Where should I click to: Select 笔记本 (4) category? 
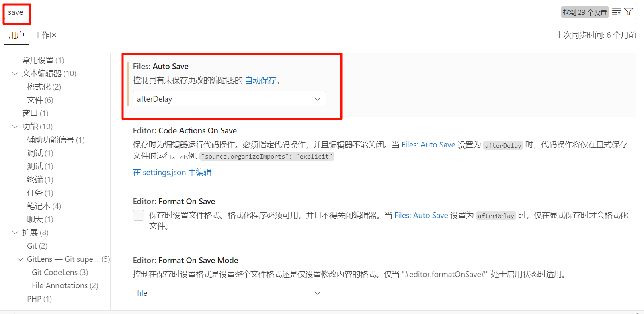point(44,206)
